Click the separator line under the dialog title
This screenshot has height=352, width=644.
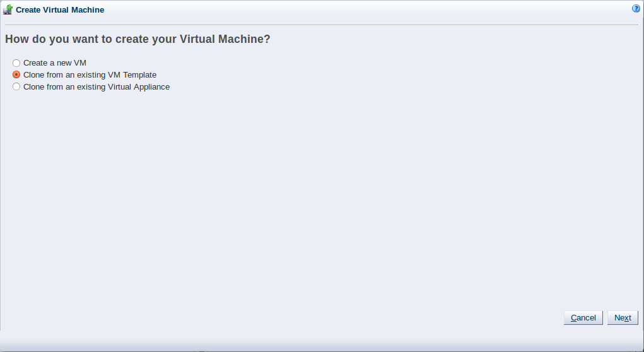click(x=322, y=25)
